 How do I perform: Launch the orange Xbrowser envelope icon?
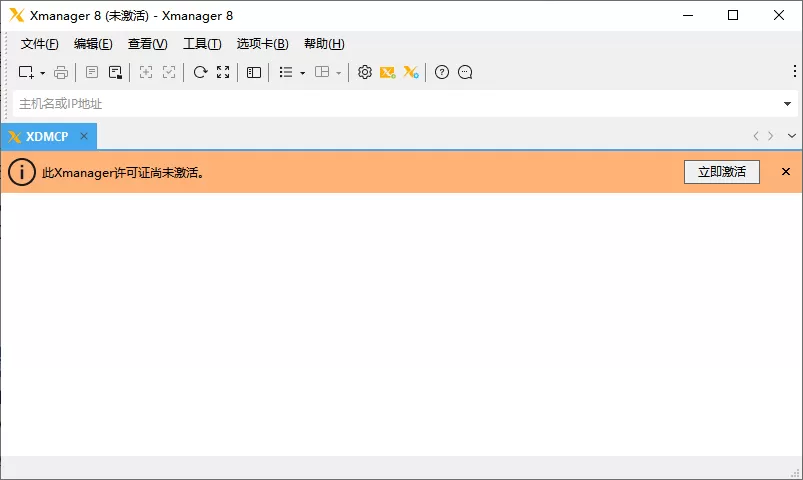coord(388,72)
